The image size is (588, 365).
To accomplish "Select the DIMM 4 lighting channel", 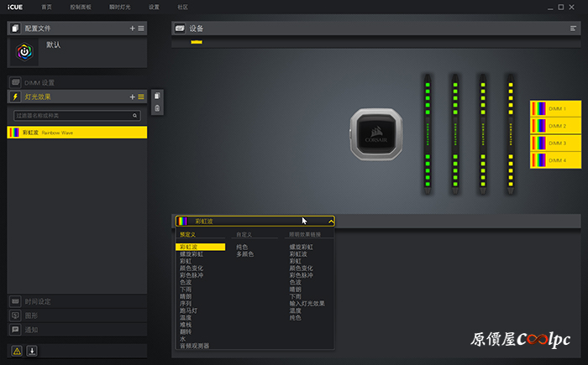I will click(555, 160).
